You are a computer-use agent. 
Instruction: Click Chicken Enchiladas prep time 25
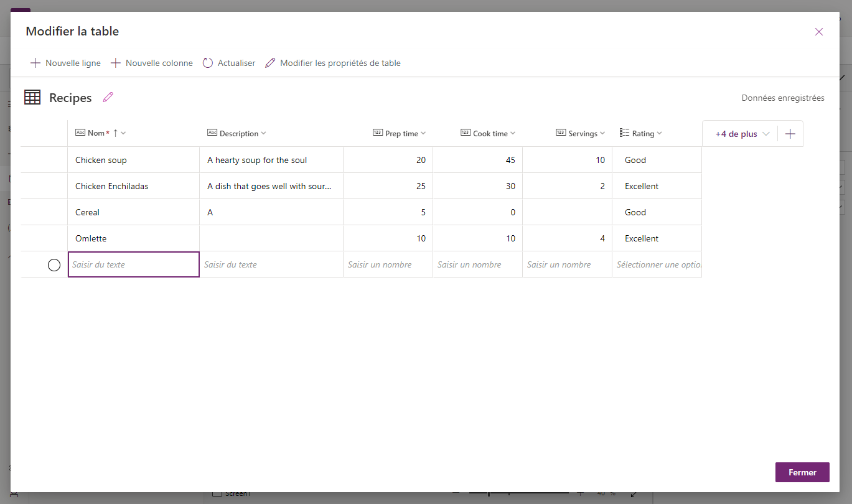(x=388, y=186)
